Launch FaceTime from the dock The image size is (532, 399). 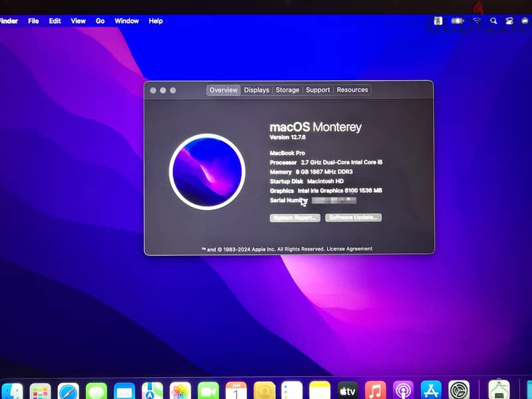click(208, 391)
